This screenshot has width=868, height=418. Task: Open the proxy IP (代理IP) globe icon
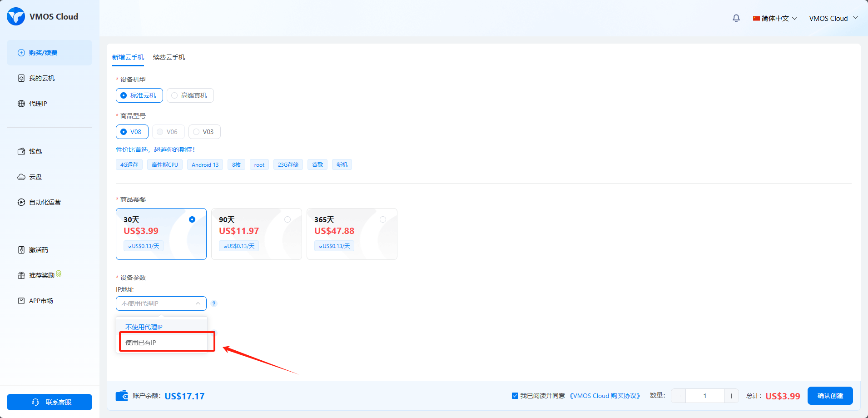(21, 104)
